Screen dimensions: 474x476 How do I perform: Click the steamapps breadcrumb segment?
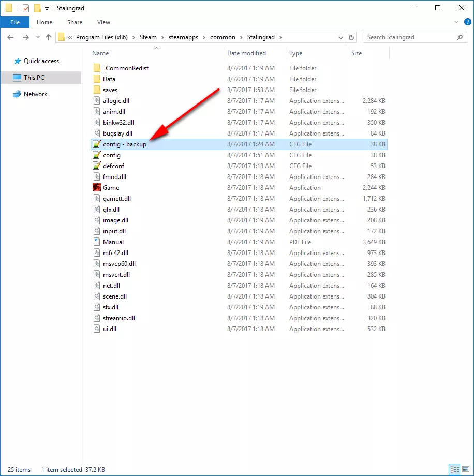click(x=183, y=37)
